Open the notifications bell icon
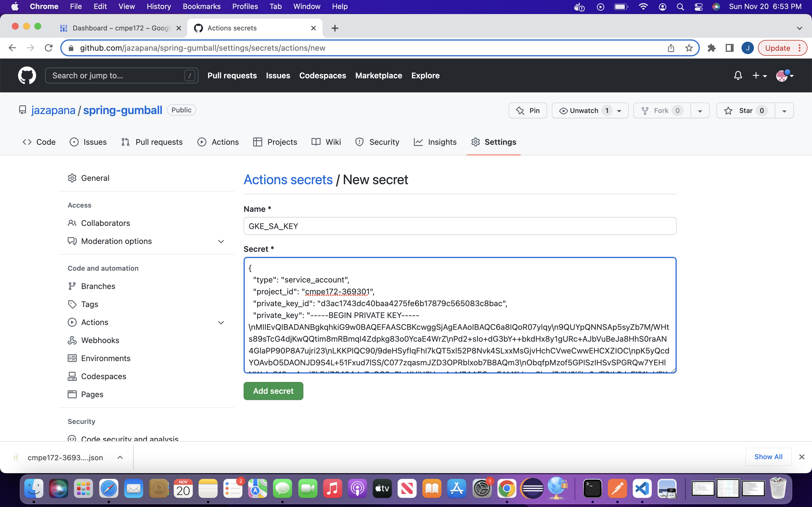 point(738,75)
